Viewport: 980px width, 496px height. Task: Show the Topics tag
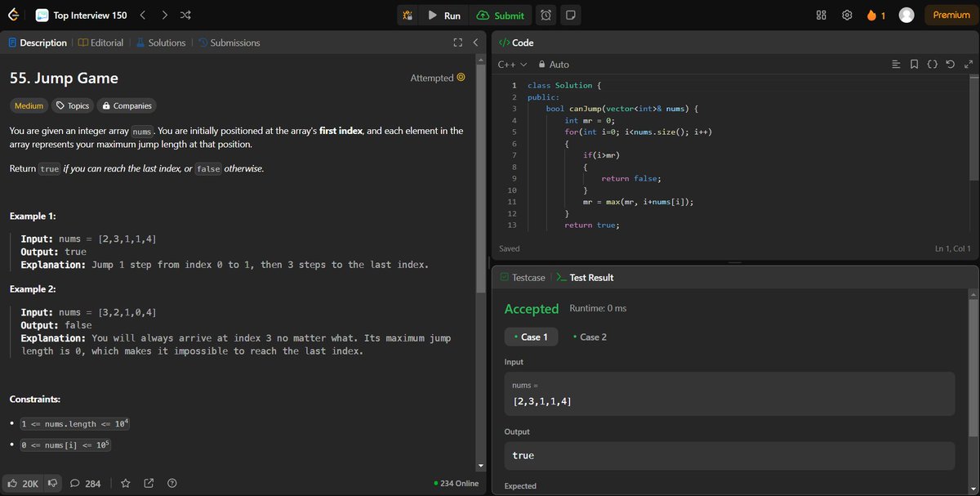coord(72,105)
